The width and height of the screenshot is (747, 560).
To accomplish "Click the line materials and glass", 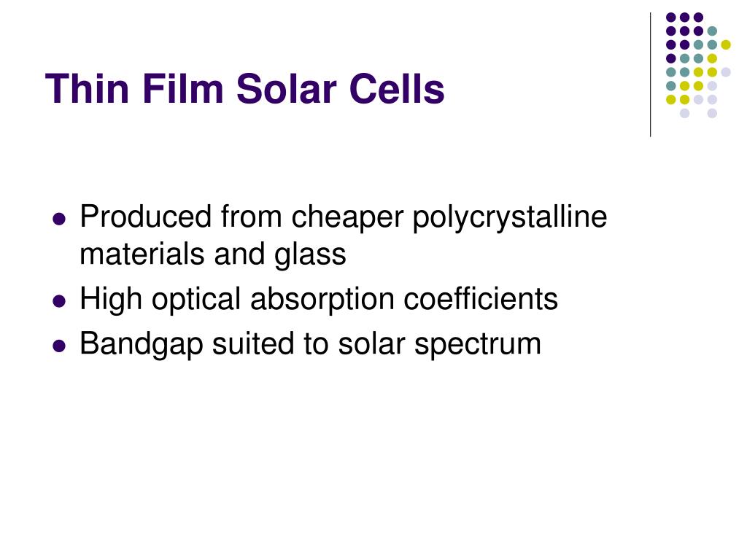I will point(213,254).
